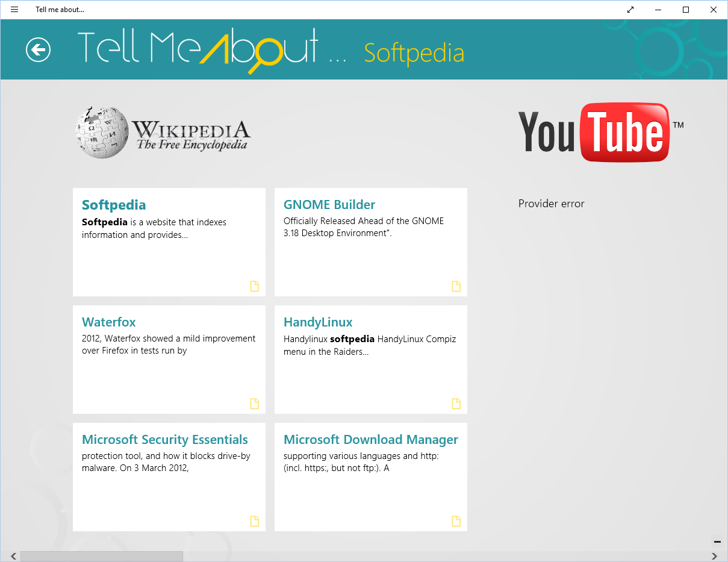Viewport: 728px width, 562px height.
Task: Click the document icon on the HandyLinux card
Action: (456, 404)
